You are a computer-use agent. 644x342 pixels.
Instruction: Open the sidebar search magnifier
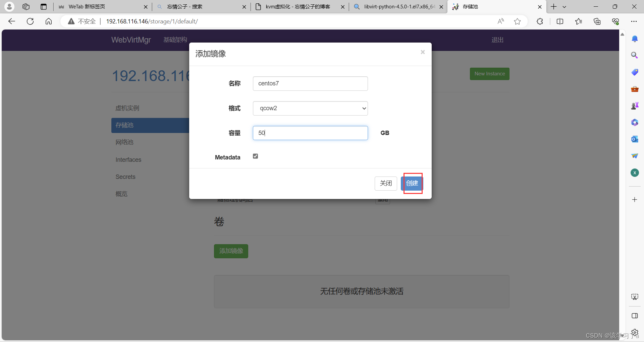tap(635, 55)
